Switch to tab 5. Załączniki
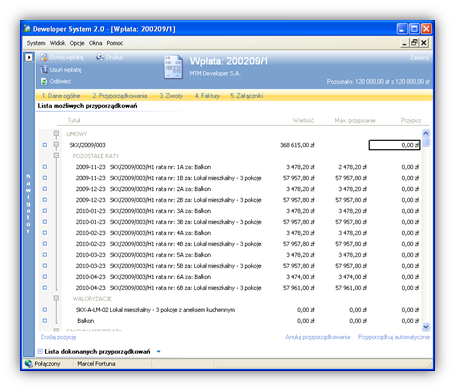The height and width of the screenshot is (391, 455). (247, 96)
